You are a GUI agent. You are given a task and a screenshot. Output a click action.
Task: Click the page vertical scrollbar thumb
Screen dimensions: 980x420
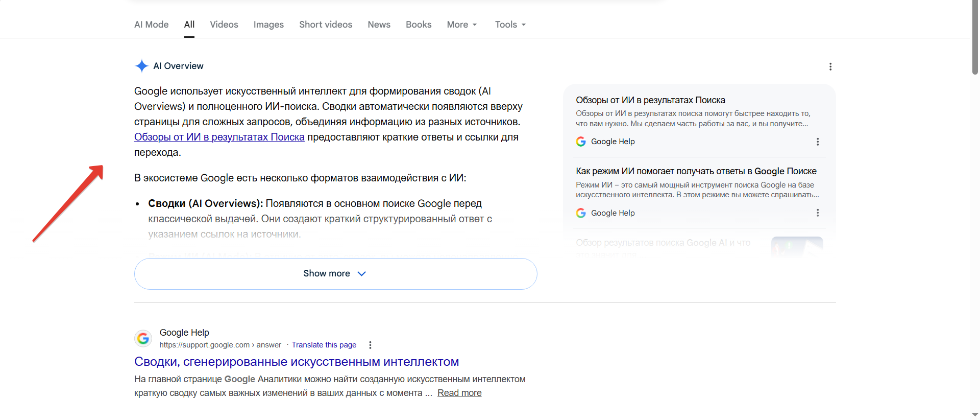click(x=975, y=37)
